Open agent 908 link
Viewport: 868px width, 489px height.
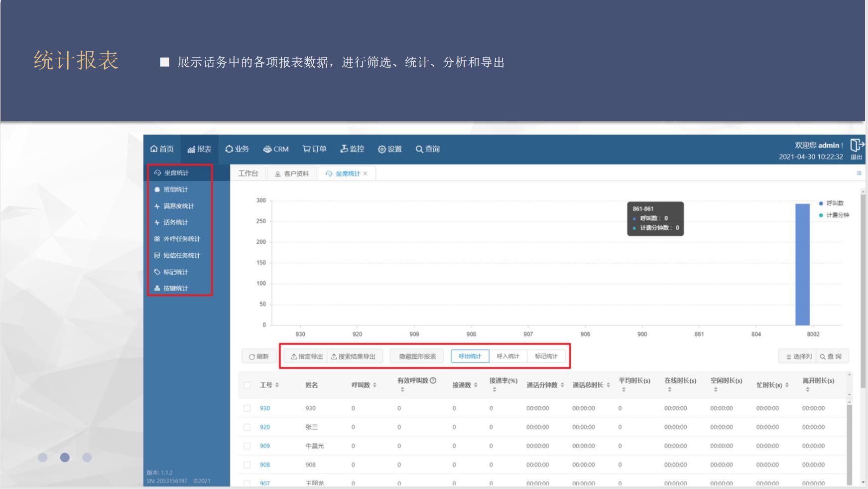264,465
